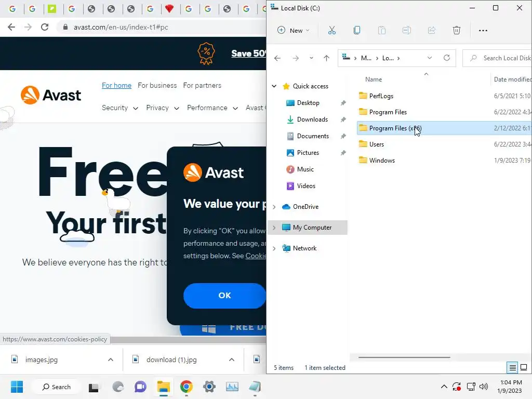Go up one folder level in Explorer
The image size is (532, 399).
point(326,58)
